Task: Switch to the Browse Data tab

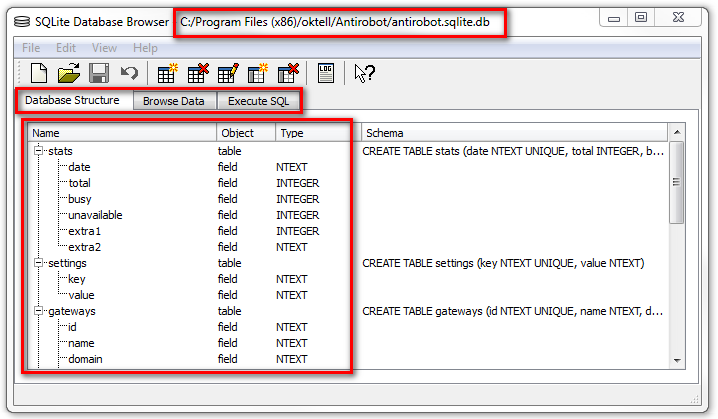Action: (173, 101)
